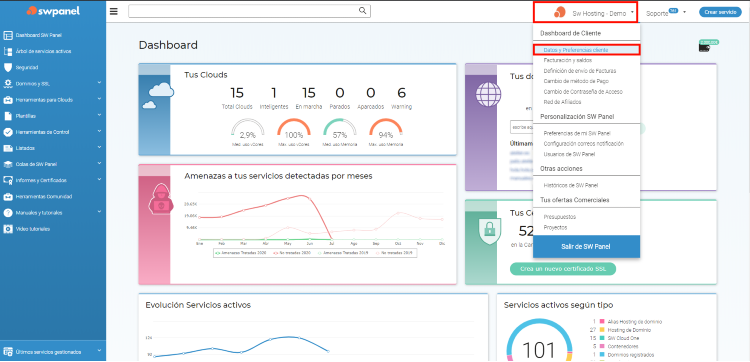This screenshot has height=362, width=750.
Task: Click the Informes y Certificados icon
Action: [8, 180]
